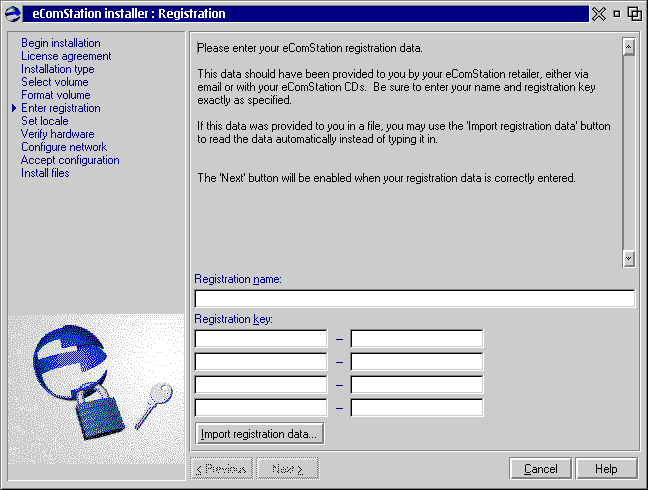Jump to the Format volume step
Screen dimensions: 648x490
pyautogui.click(x=55, y=95)
